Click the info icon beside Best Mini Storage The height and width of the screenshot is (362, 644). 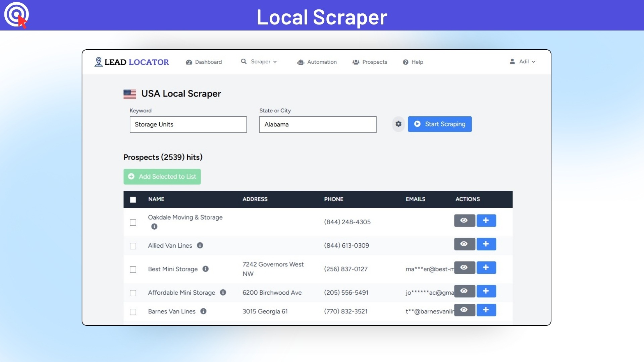pyautogui.click(x=206, y=269)
